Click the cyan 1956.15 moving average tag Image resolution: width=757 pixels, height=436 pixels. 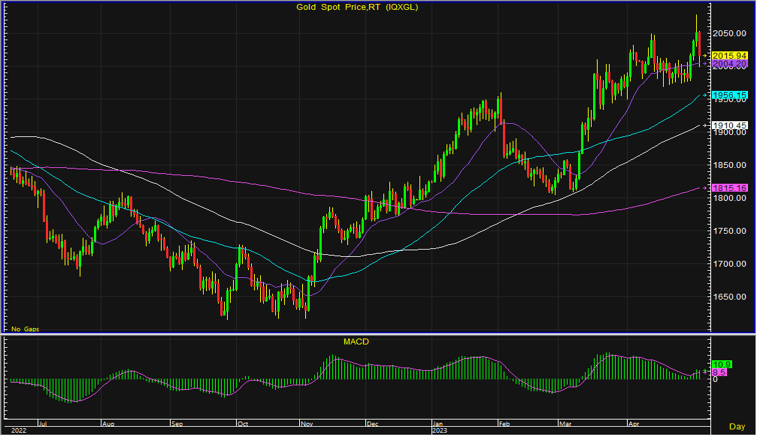(727, 95)
